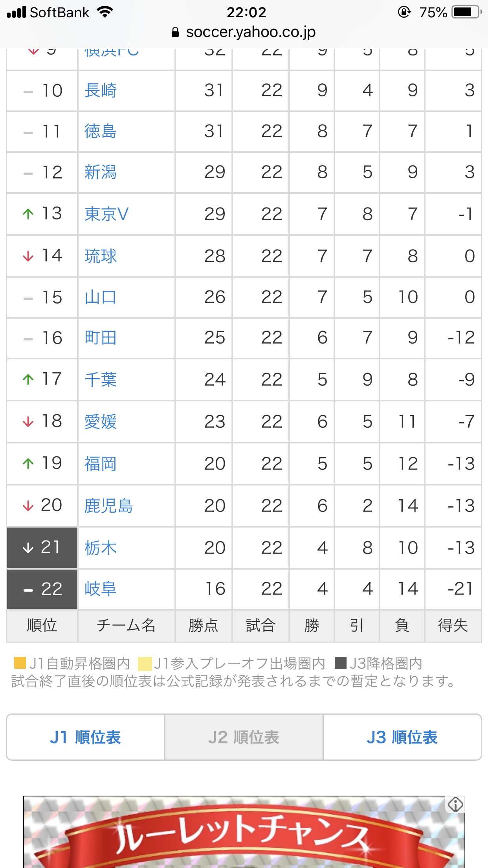Open the 長崎 team link
488x868 pixels.
[x=101, y=91]
